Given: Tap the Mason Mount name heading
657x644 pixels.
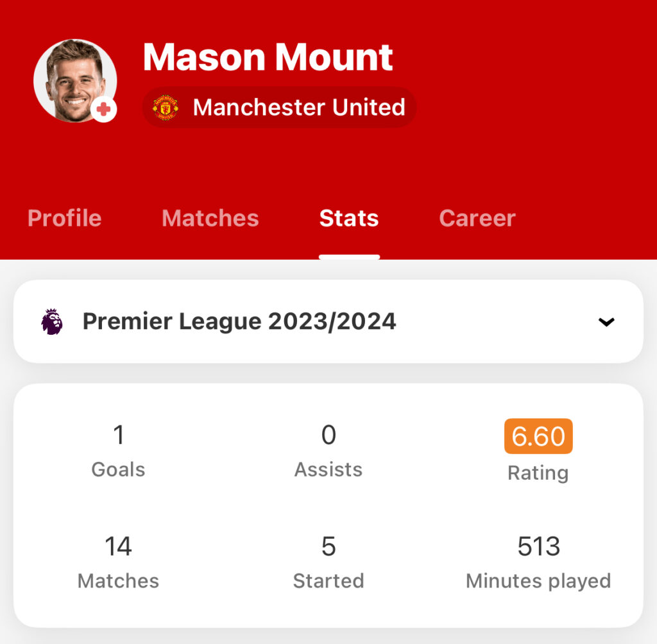Looking at the screenshot, I should click(x=268, y=57).
